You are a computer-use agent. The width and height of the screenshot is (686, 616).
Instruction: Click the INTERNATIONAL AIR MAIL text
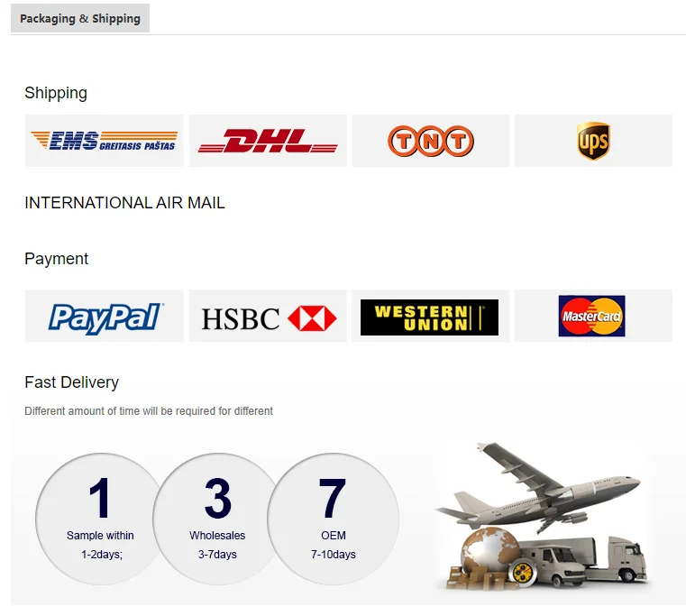coord(124,203)
